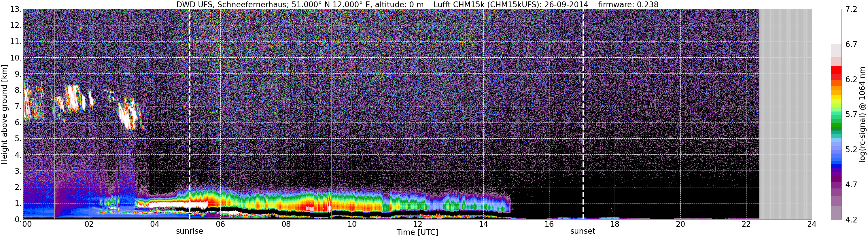Click the time axis tick label "10"
Viewport: 868px width, 238px height.
tap(351, 224)
